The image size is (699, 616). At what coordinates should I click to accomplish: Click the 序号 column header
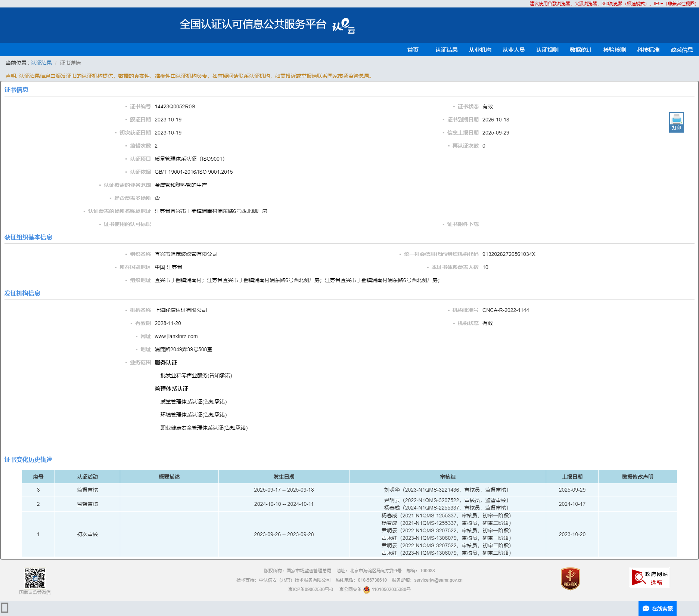click(x=38, y=477)
